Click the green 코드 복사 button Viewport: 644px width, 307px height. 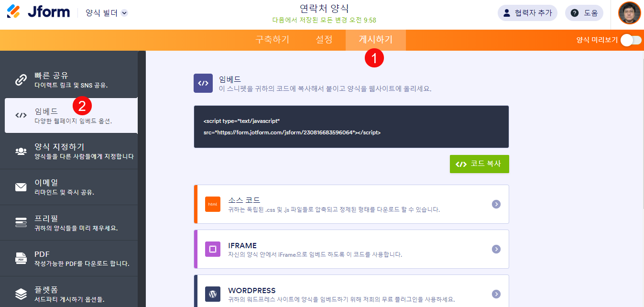click(x=480, y=164)
